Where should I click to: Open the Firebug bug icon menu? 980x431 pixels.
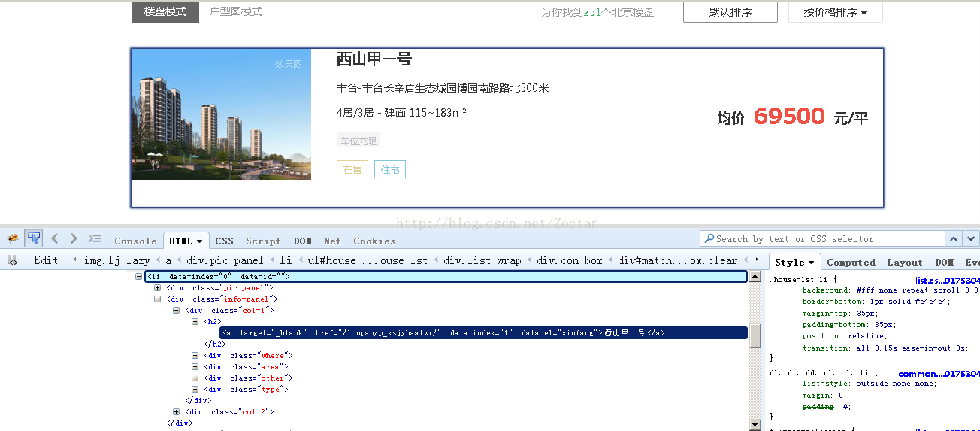(13, 239)
